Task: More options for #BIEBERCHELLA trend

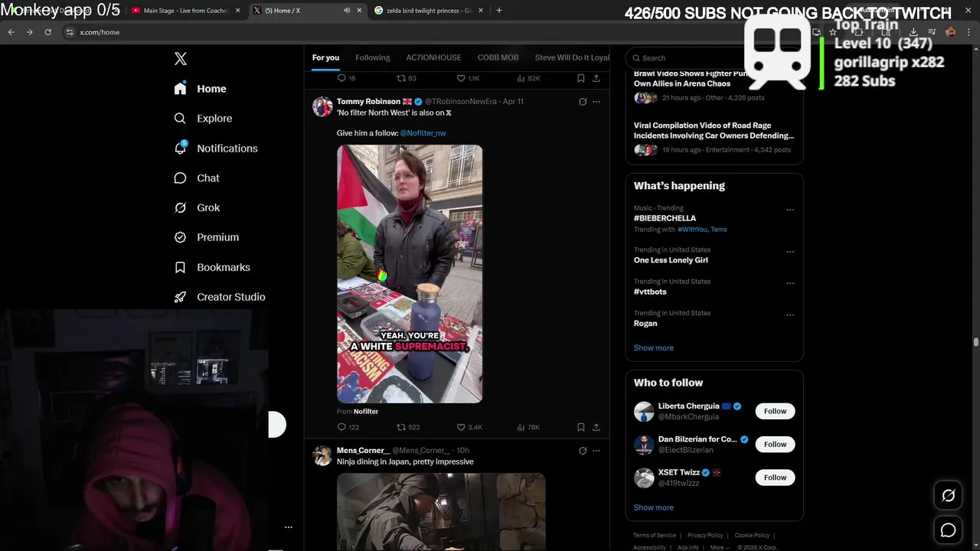Action: point(790,210)
